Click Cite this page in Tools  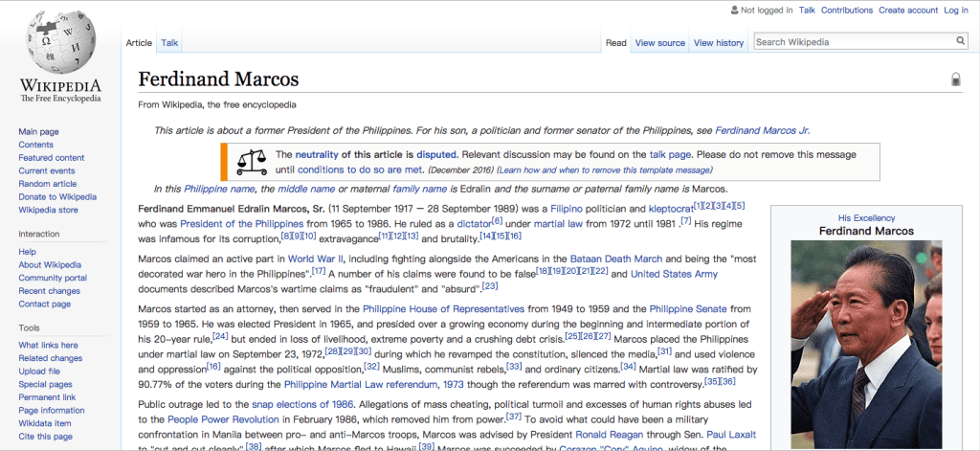45,437
